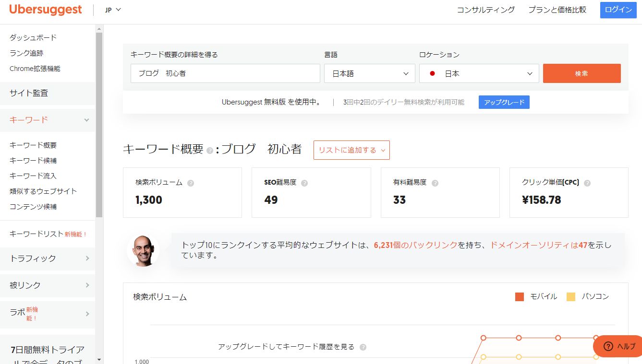Expand the ラボ sidebar section

(48, 314)
